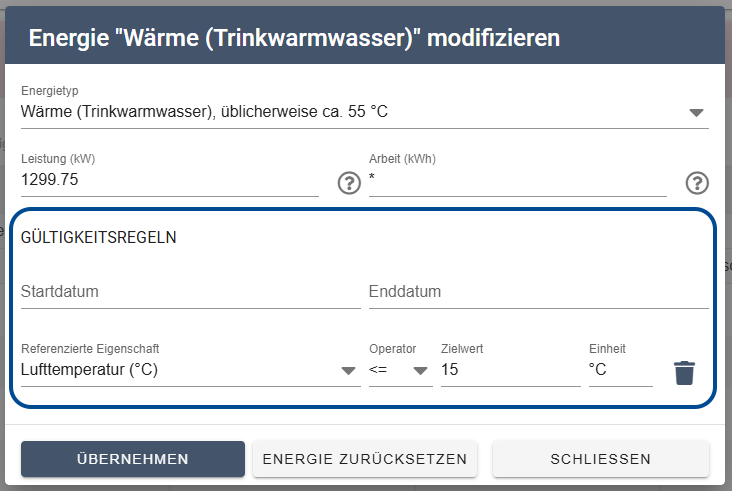Expand the Energietyp dropdown arrow

coord(697,113)
